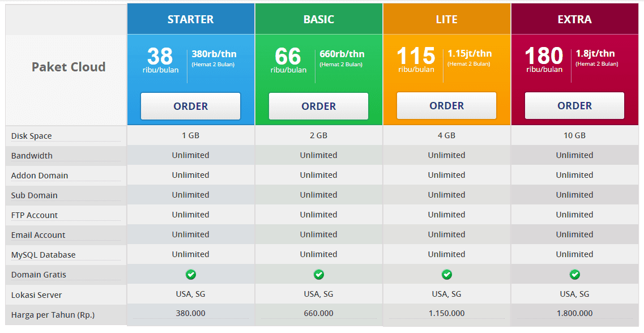The image size is (644, 333).
Task: Click the Bandwidth row label
Action: (x=30, y=155)
